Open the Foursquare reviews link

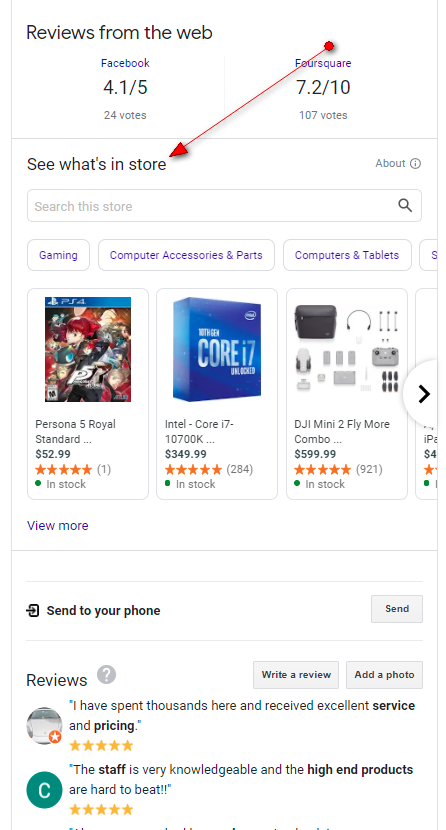click(323, 63)
